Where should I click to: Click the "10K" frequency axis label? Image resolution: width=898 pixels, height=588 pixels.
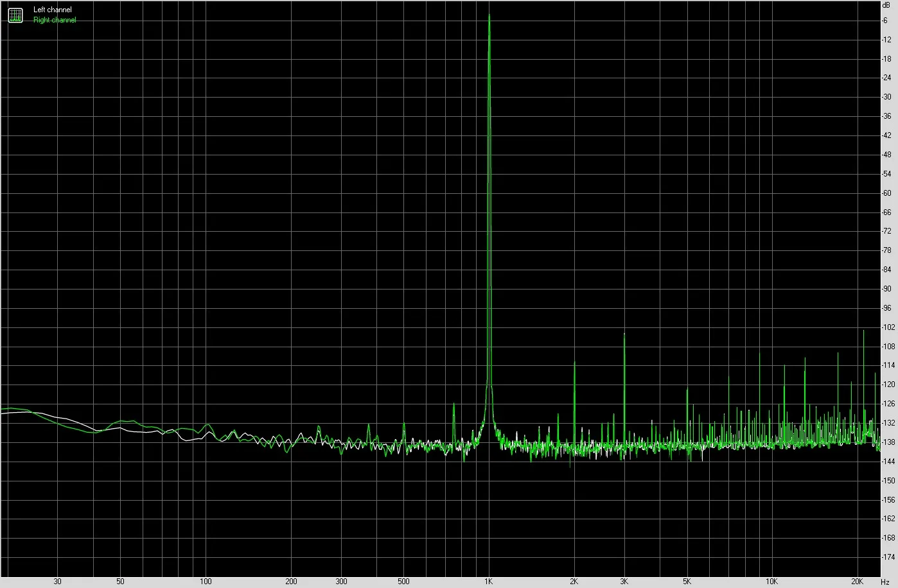772,582
